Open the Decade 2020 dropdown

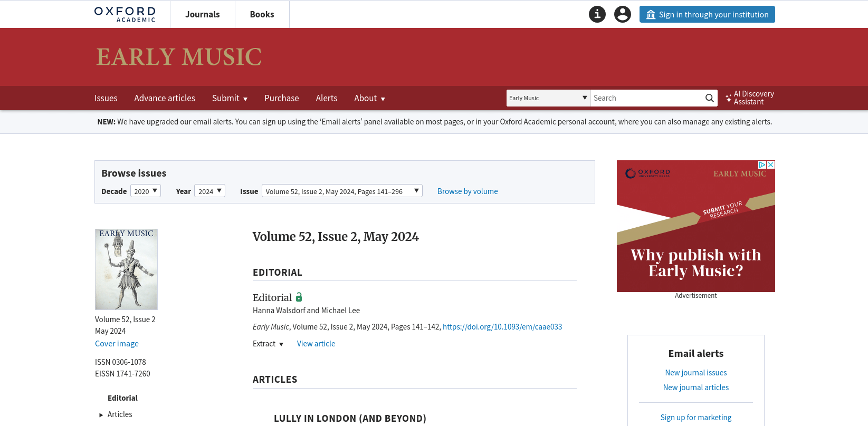point(146,191)
